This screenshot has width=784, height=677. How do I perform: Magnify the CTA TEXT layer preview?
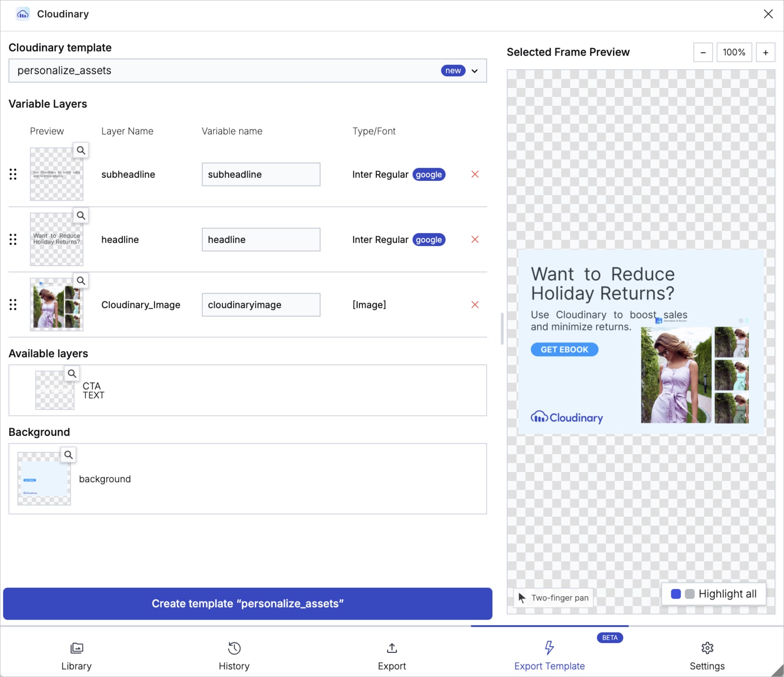click(x=72, y=374)
